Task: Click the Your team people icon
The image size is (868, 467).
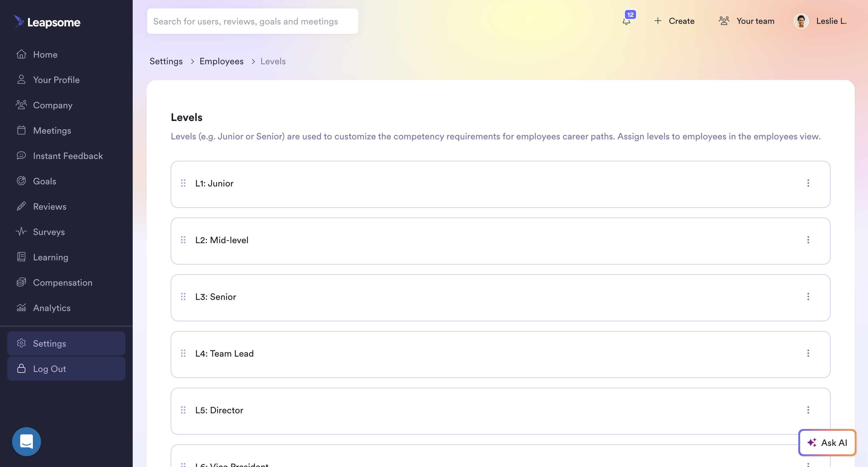Action: pyautogui.click(x=724, y=21)
